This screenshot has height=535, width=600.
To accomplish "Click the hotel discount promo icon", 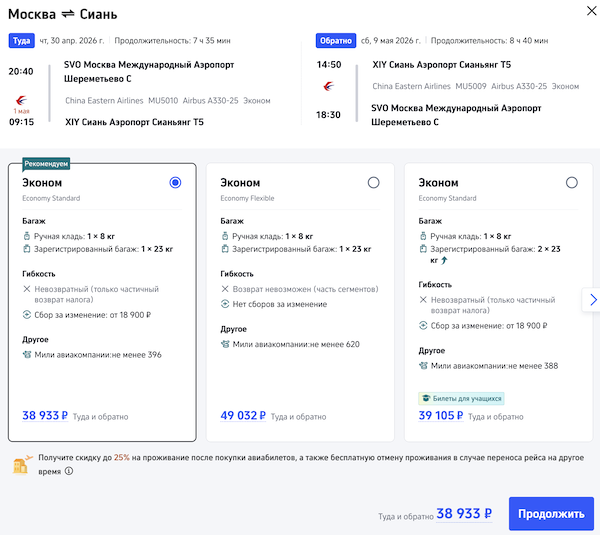I will click(21, 463).
